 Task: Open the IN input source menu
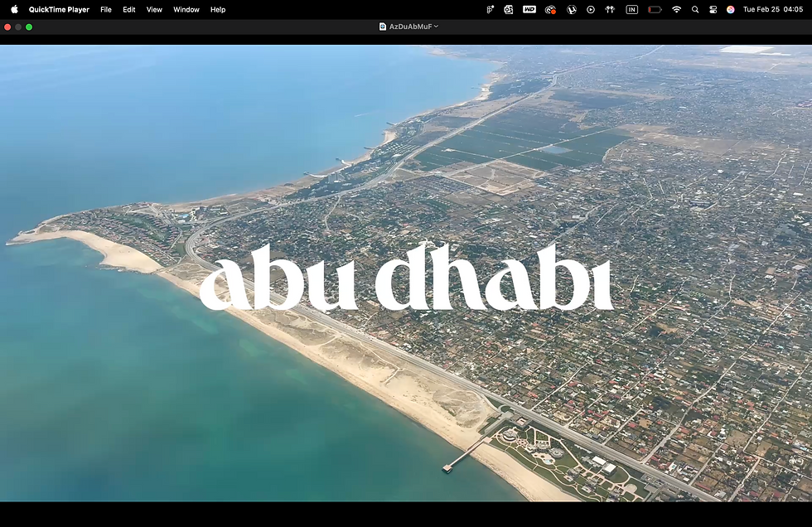tap(631, 9)
